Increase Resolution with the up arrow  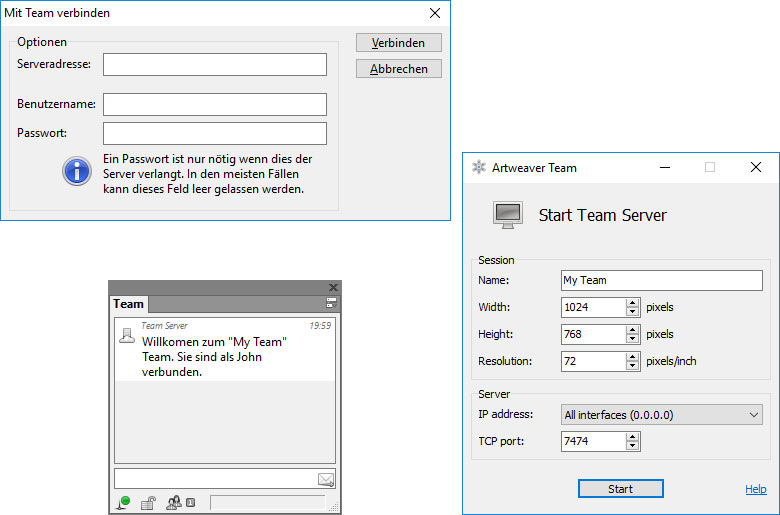632,356
